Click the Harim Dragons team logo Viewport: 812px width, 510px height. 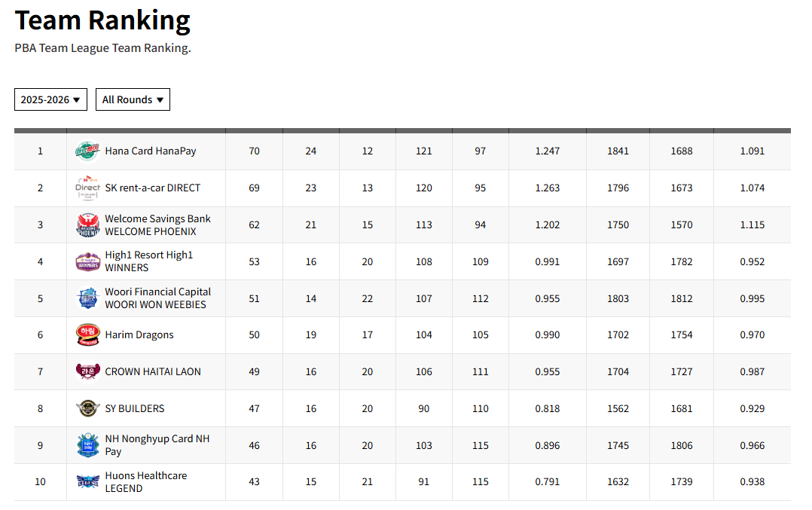click(87, 335)
